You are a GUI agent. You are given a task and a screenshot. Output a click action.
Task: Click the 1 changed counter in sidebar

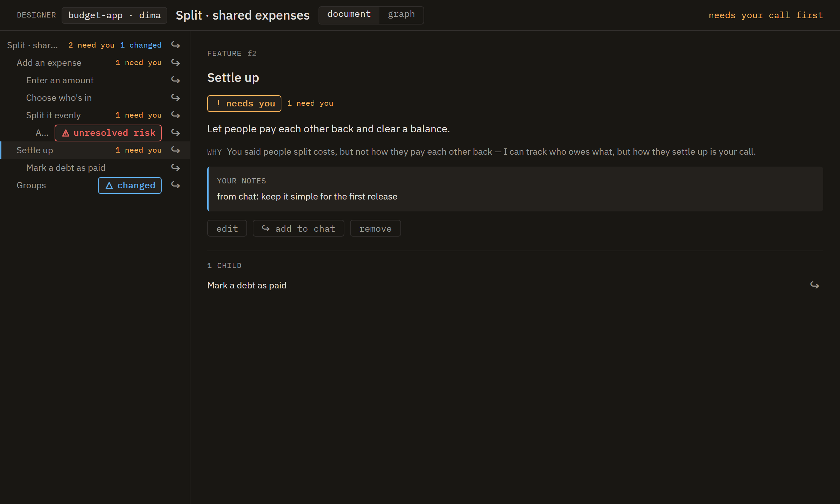click(x=141, y=45)
